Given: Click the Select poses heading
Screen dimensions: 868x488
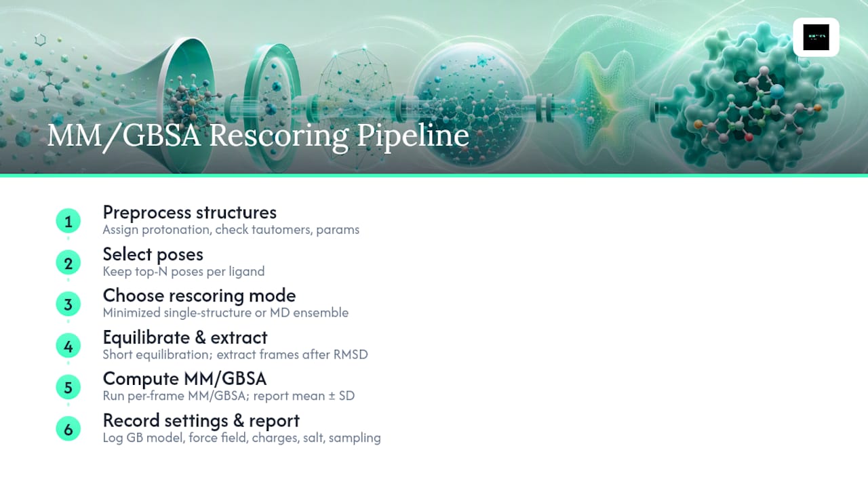Looking at the screenshot, I should coord(153,254).
